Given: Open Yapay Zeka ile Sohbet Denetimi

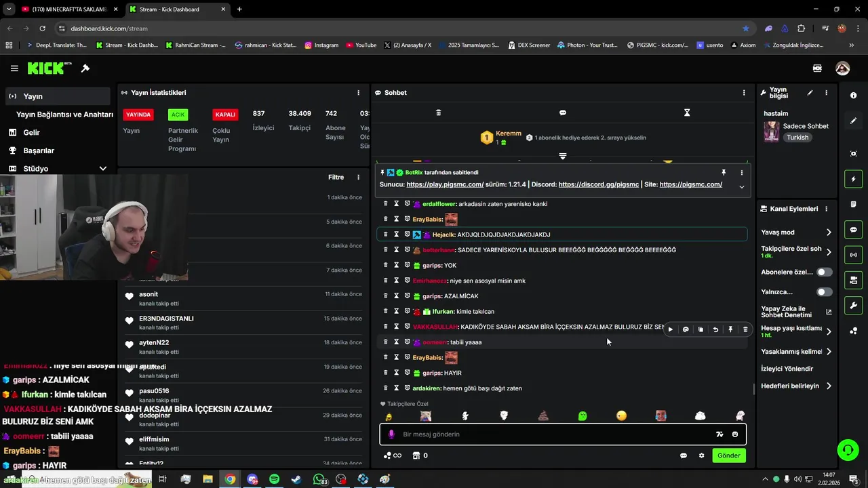Looking at the screenshot, I should point(797,312).
